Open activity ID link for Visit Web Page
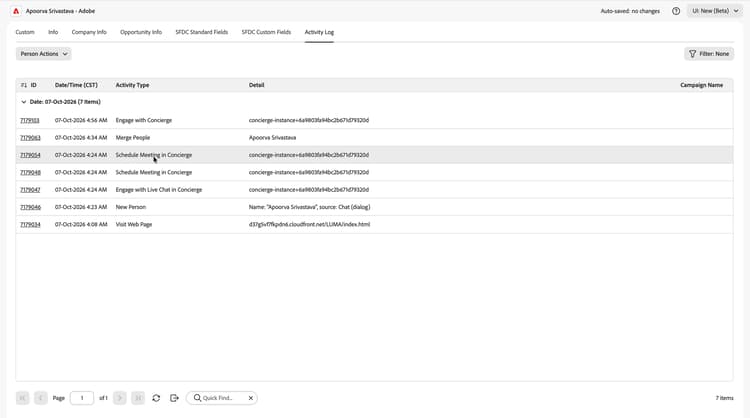This screenshot has height=418, width=750. (x=30, y=224)
